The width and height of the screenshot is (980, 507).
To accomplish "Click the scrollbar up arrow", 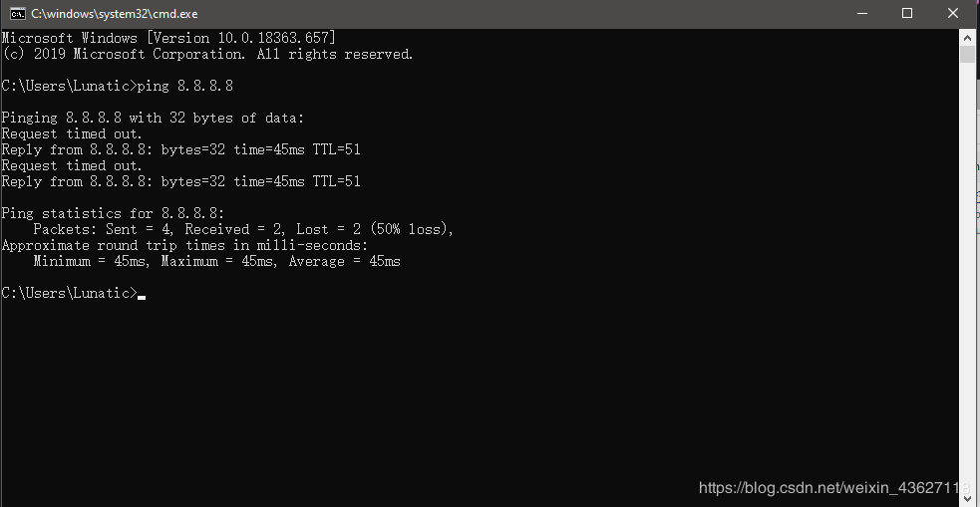I will click(x=967, y=36).
